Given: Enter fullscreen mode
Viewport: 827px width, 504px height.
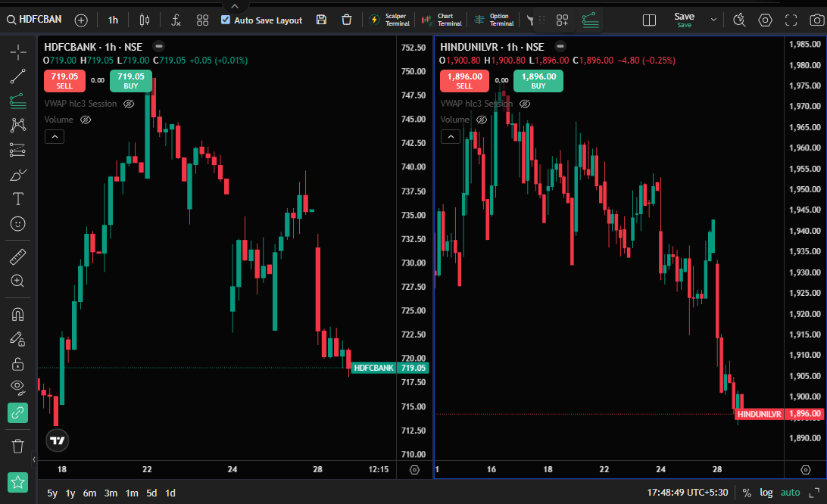Looking at the screenshot, I should pos(791,20).
